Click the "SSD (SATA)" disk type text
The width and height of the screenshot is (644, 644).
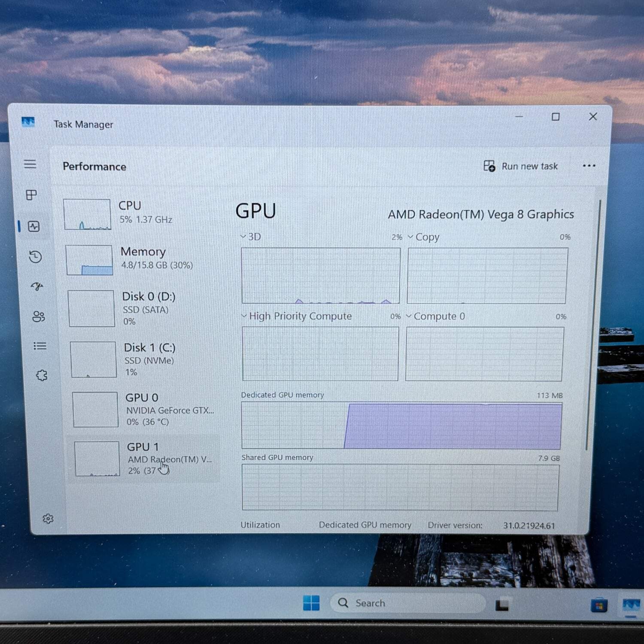tap(146, 310)
